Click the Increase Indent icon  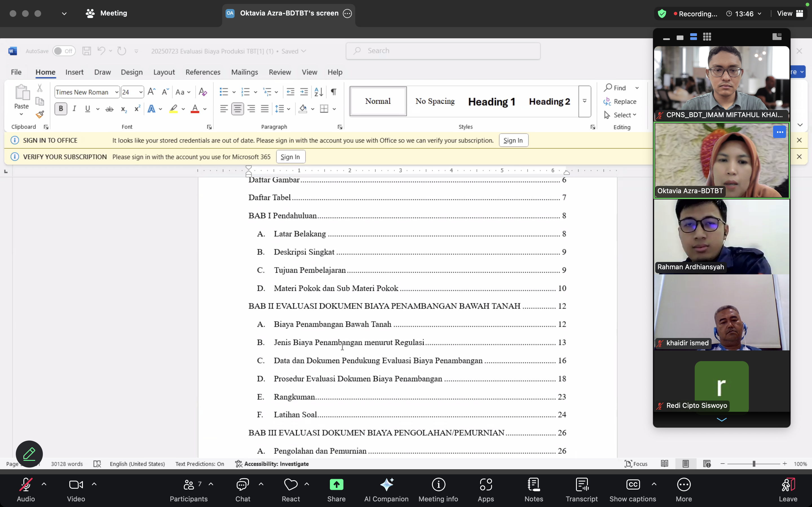(x=304, y=92)
